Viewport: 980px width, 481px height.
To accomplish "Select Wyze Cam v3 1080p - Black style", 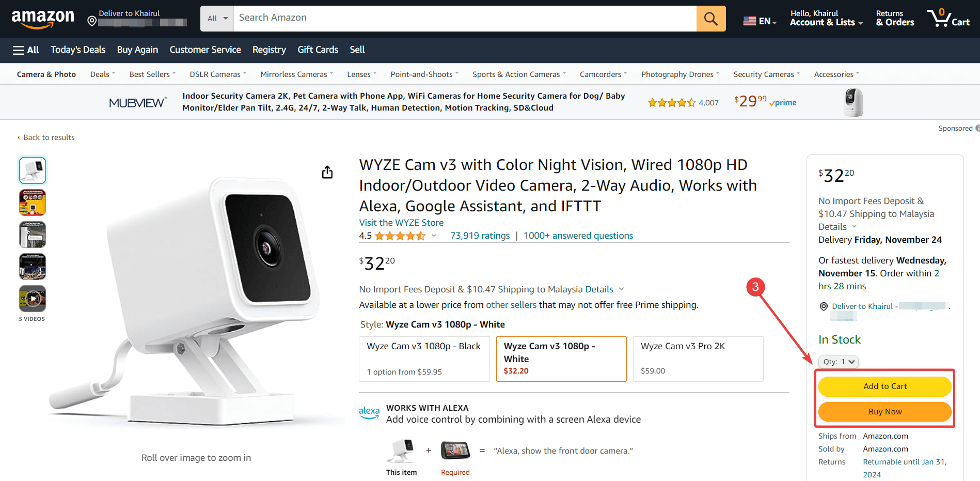I will 424,359.
